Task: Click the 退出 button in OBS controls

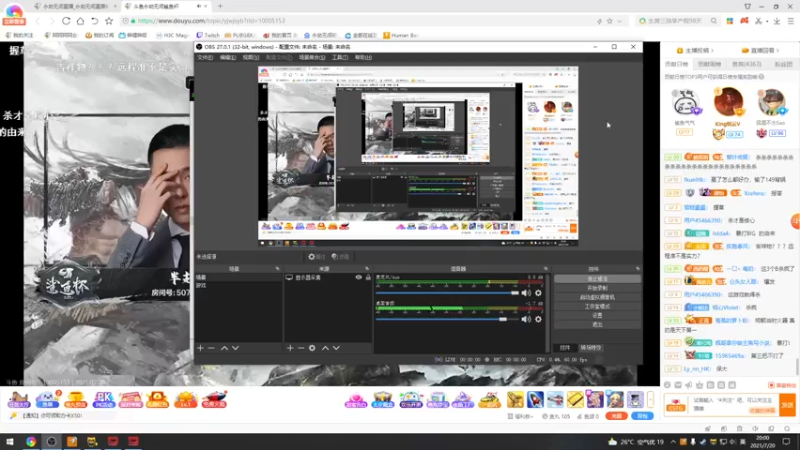Action: click(597, 324)
